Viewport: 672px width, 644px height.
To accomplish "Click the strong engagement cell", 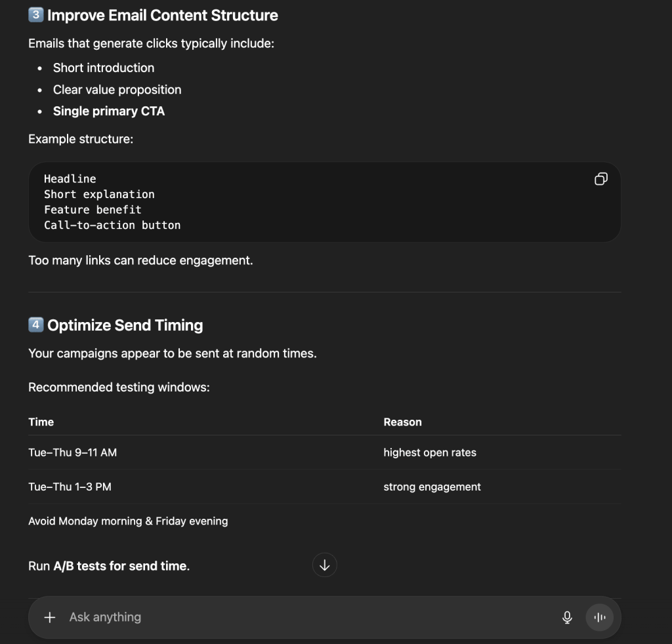I will [432, 487].
